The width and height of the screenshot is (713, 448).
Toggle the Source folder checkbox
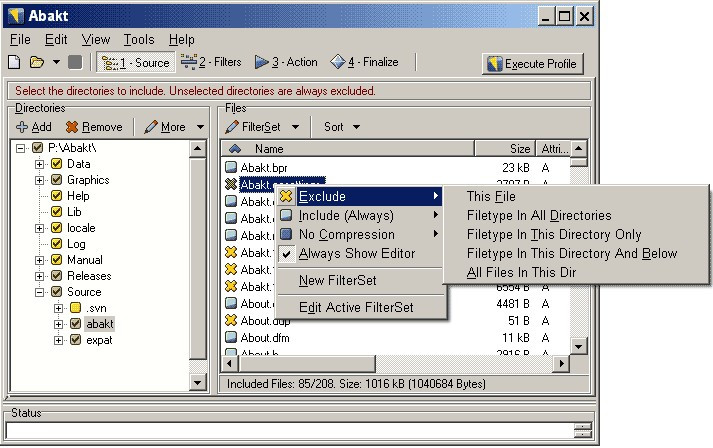(x=57, y=292)
